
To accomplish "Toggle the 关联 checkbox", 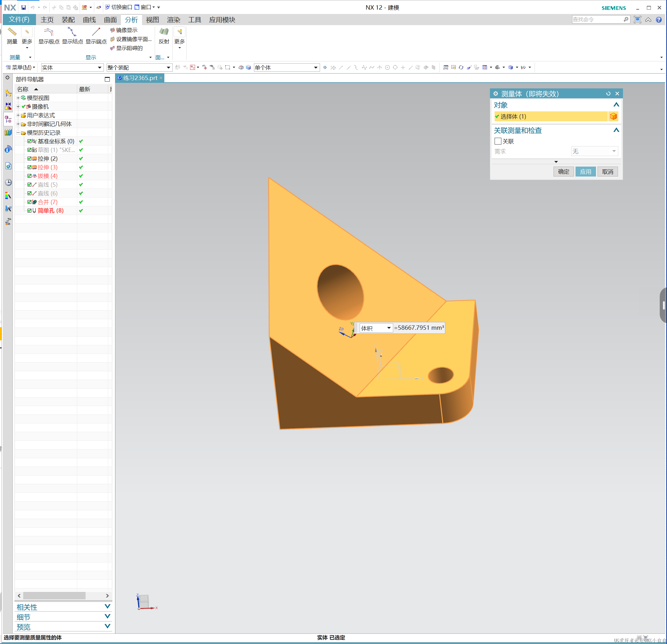I will [498, 141].
